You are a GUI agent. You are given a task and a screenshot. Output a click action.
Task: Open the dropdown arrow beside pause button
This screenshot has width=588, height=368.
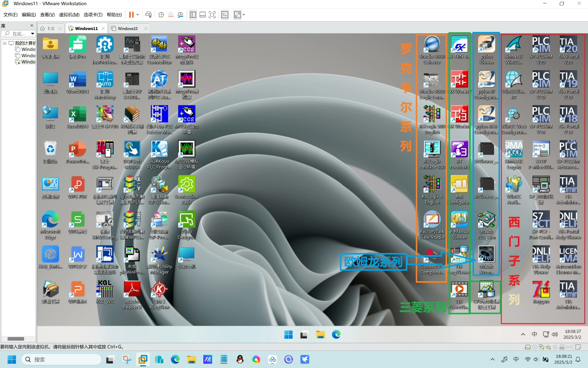[138, 15]
